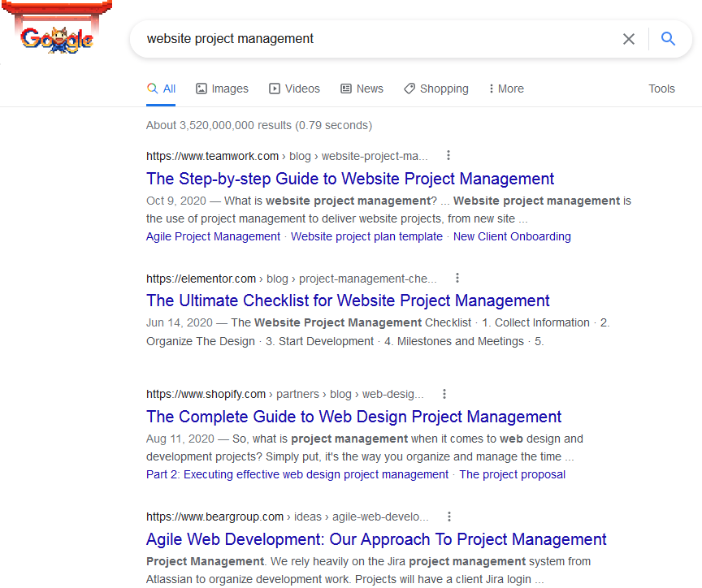Screen dimensions: 702x588
Task: Expand the More search categories menu
Action: 505,89
